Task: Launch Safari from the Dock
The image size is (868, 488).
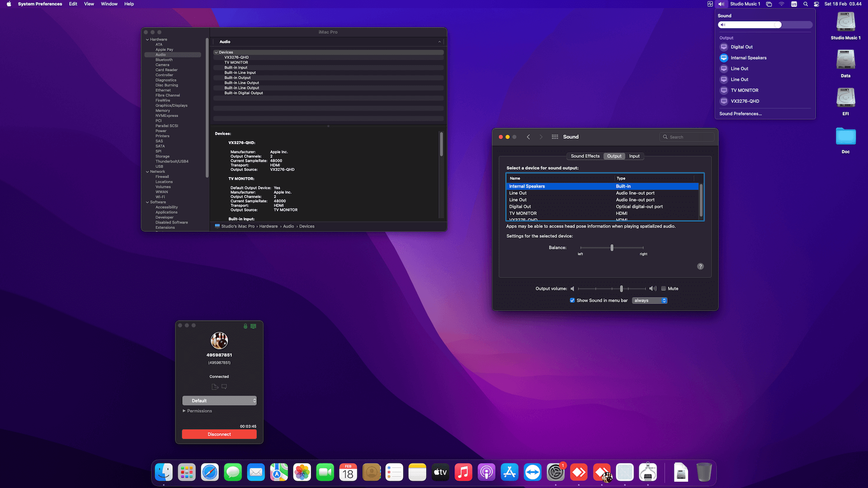Action: point(210,473)
